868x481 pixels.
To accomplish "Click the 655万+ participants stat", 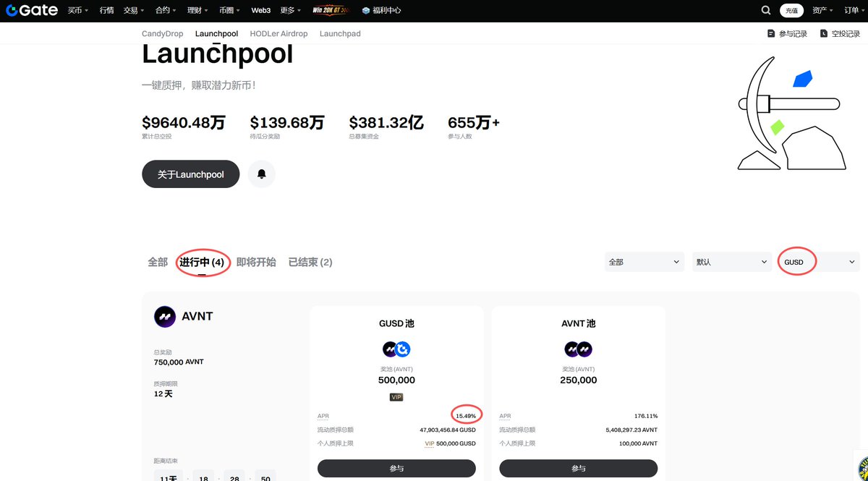I will point(474,122).
